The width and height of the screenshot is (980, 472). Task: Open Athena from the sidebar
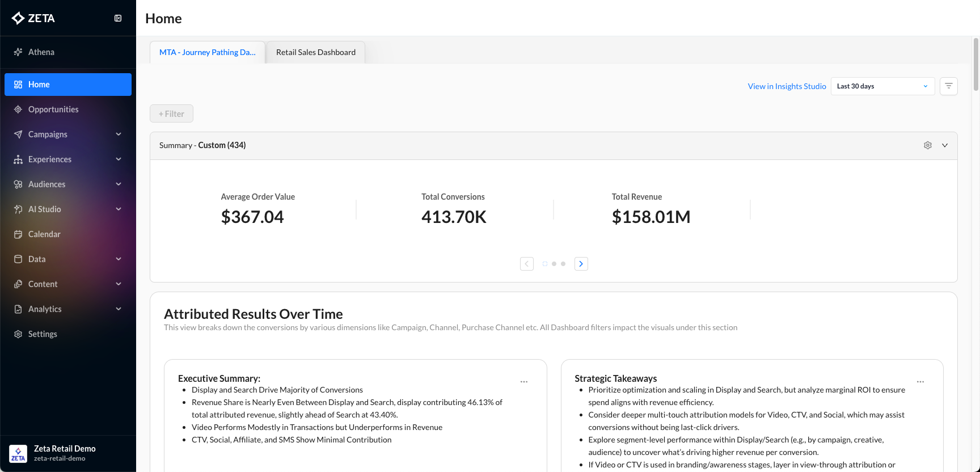(x=41, y=52)
